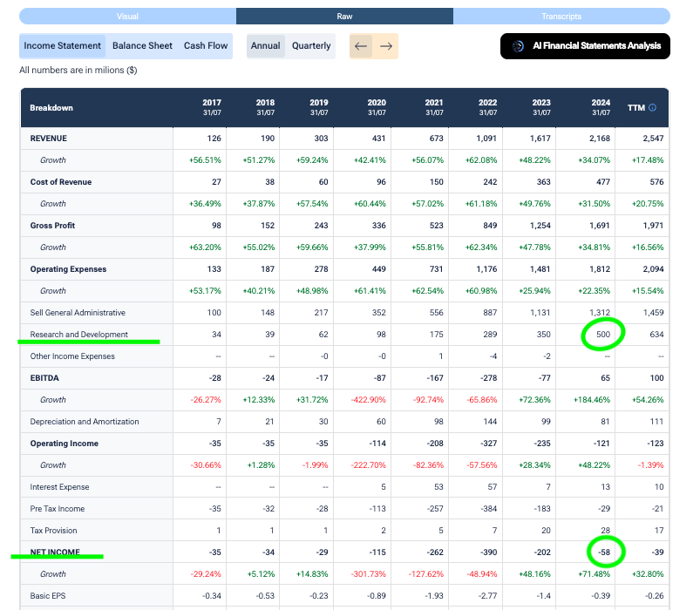Click Depreciation and Amortization row label
The height and width of the screenshot is (610, 700).
(85, 422)
